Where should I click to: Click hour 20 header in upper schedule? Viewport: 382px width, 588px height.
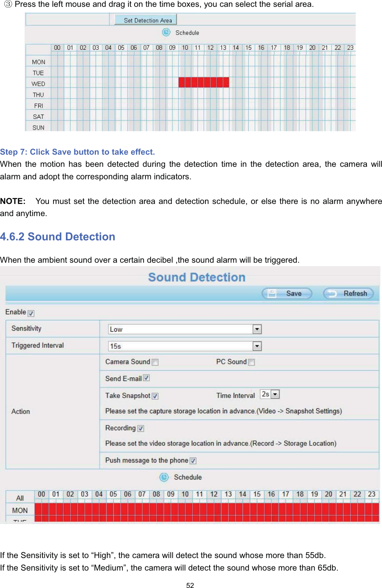coord(312,48)
